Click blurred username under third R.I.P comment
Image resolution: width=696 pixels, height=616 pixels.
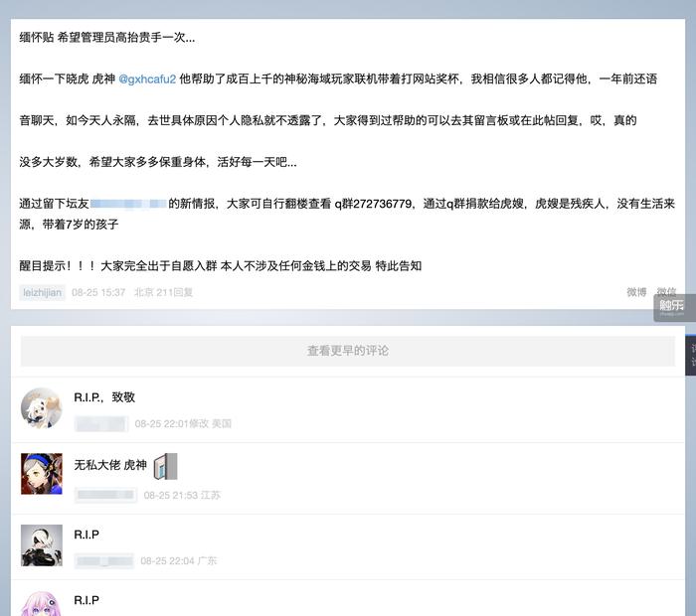click(x=103, y=561)
